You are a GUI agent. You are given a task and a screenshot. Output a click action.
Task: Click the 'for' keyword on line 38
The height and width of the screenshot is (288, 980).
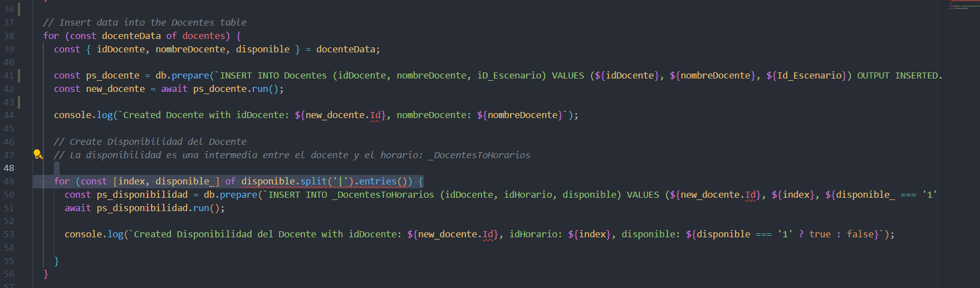(x=51, y=36)
